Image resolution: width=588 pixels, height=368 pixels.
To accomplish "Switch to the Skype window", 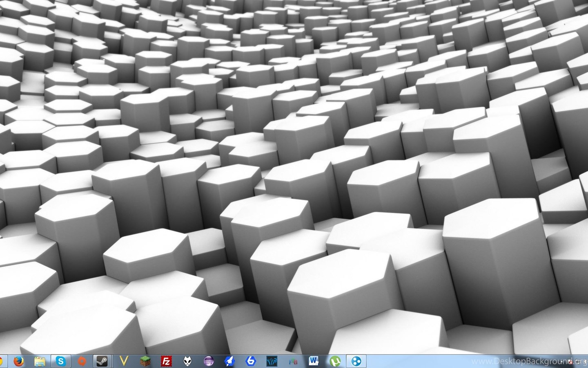I will coord(61,361).
